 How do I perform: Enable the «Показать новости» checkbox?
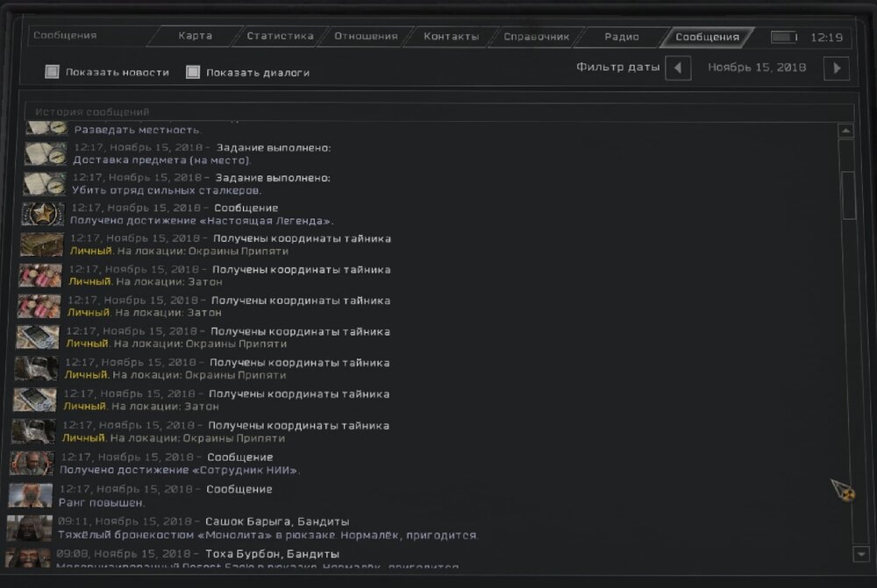click(x=52, y=72)
